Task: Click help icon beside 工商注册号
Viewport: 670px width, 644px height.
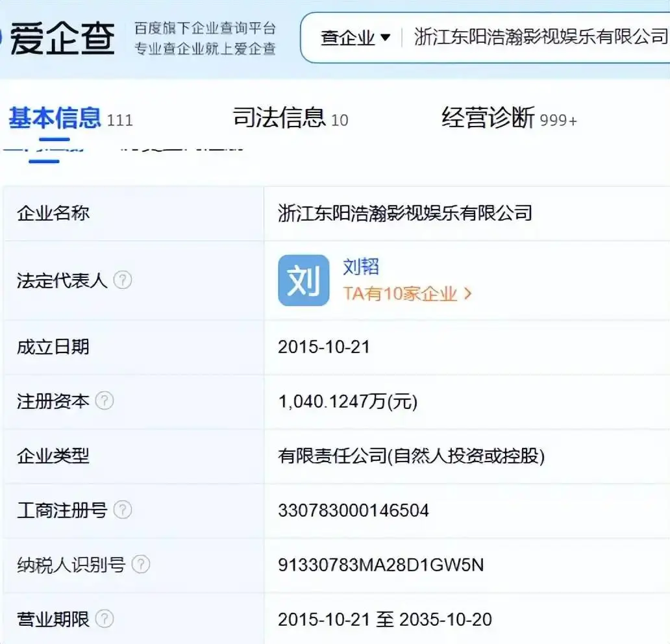Action: click(123, 510)
